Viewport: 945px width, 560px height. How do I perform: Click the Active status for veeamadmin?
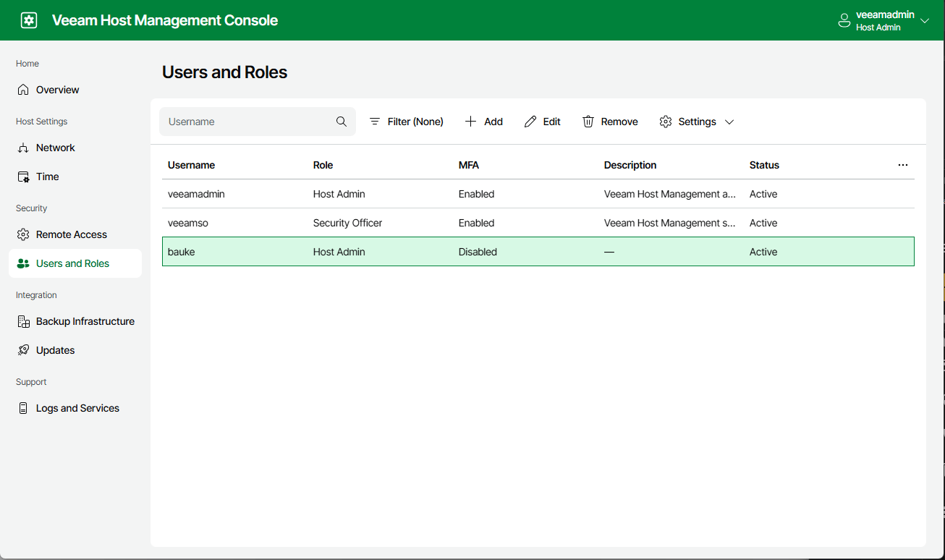(763, 194)
